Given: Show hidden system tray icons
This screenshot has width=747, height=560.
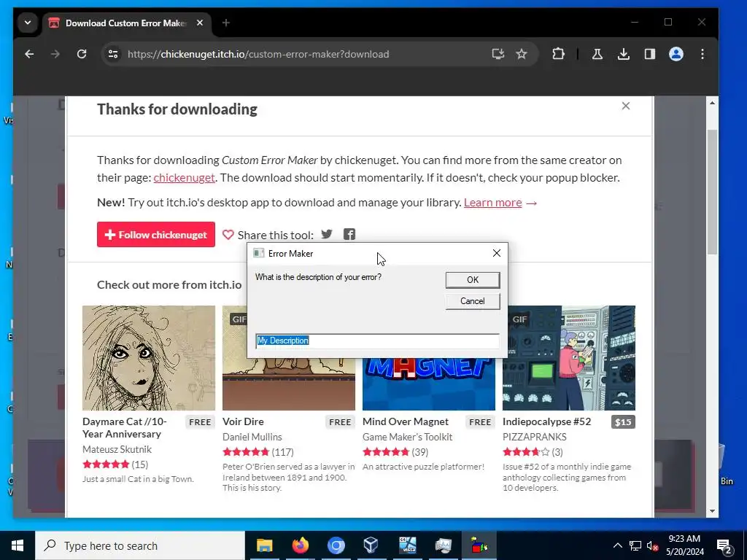Looking at the screenshot, I should [617, 545].
